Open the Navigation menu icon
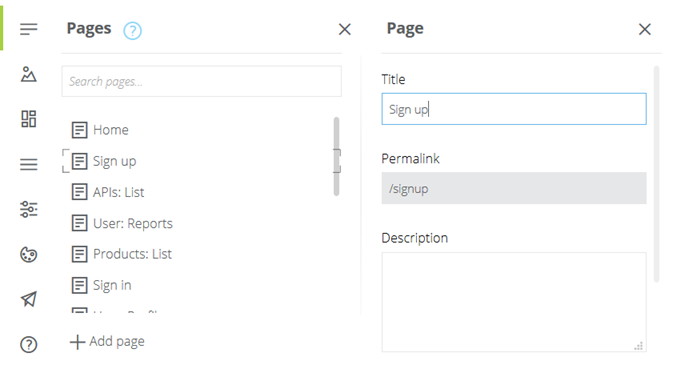Viewport: 673px width, 369px height. pyautogui.click(x=28, y=164)
